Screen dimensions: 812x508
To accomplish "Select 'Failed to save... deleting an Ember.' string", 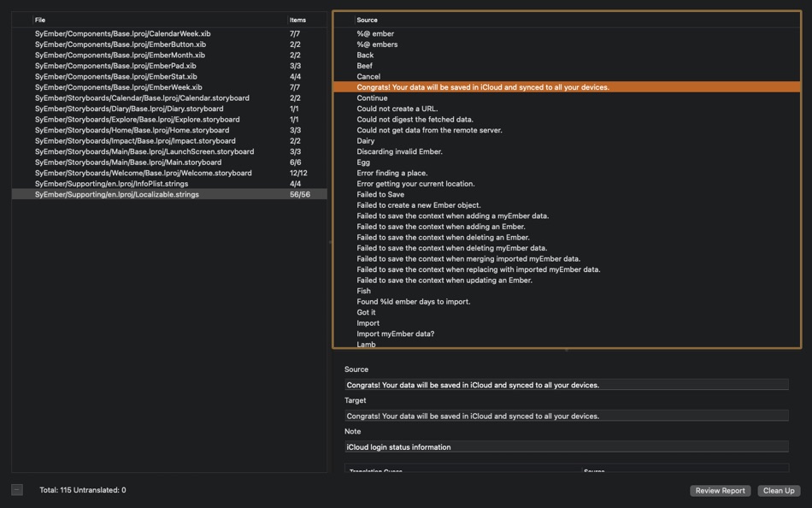I will pos(567,238).
